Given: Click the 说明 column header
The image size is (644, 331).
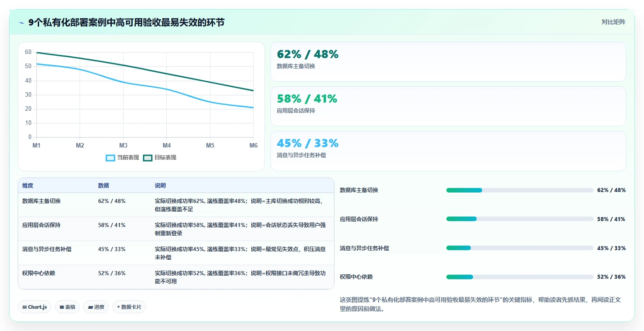Looking at the screenshot, I should [x=160, y=186].
